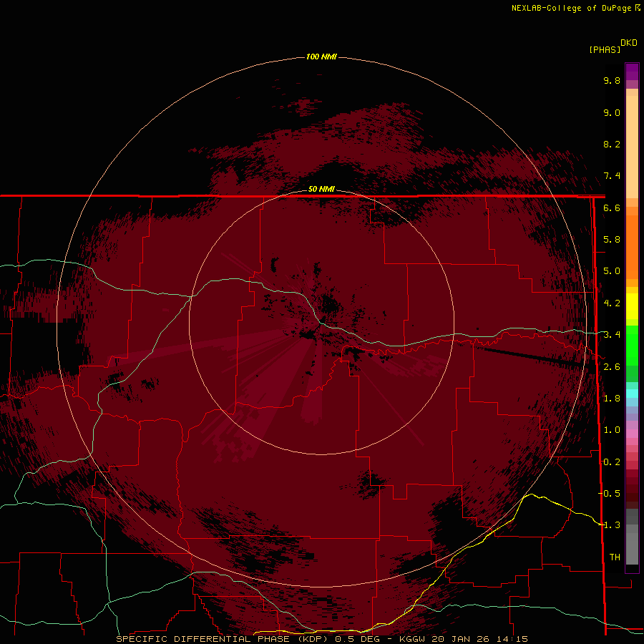Click the bright green segment of color bar
This screenshot has height=644, width=644.
click(x=632, y=346)
